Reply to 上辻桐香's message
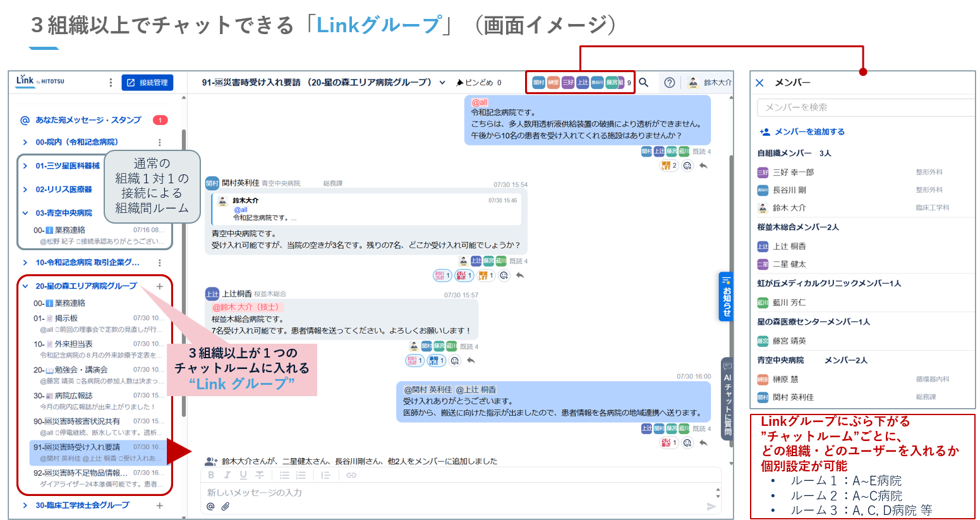 coord(471,361)
